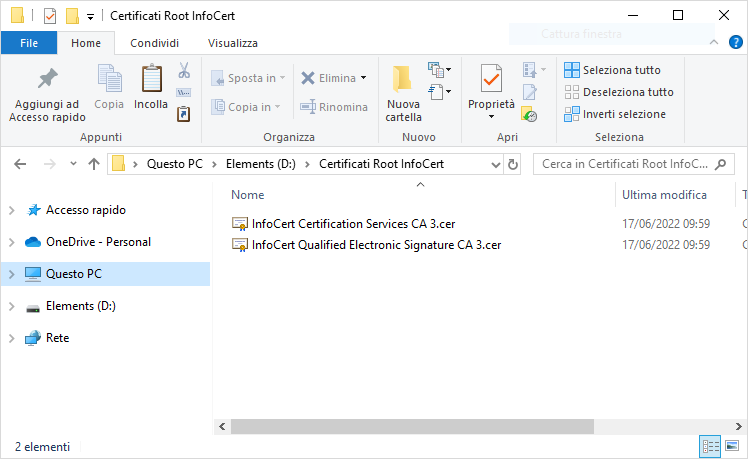
Task: Click the File menu button
Action: (29, 43)
